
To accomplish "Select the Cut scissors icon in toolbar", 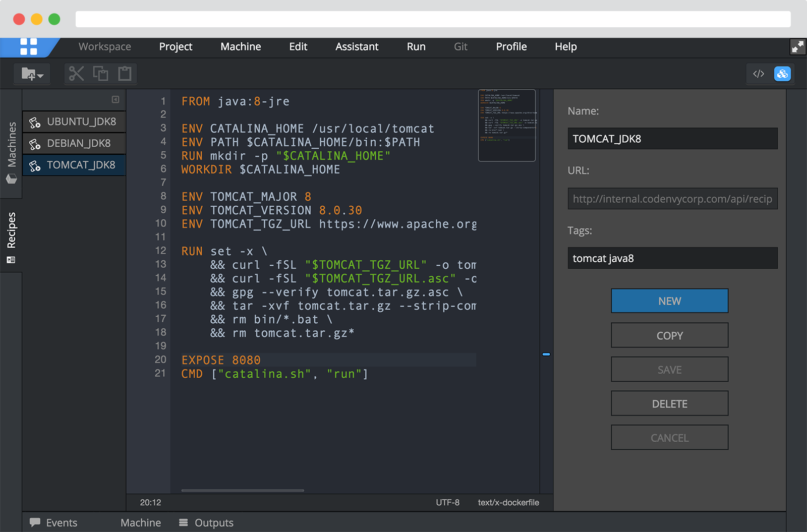I will [76, 74].
